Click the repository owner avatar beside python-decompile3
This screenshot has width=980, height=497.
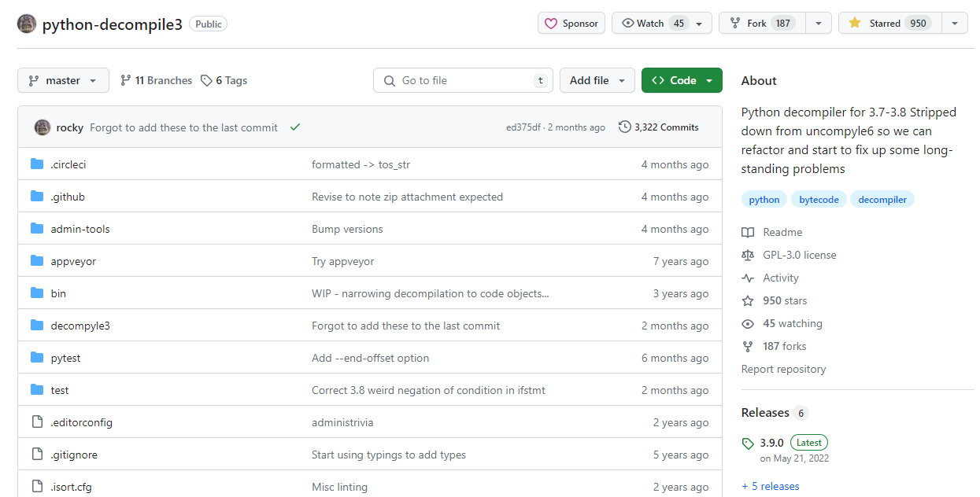(x=27, y=24)
